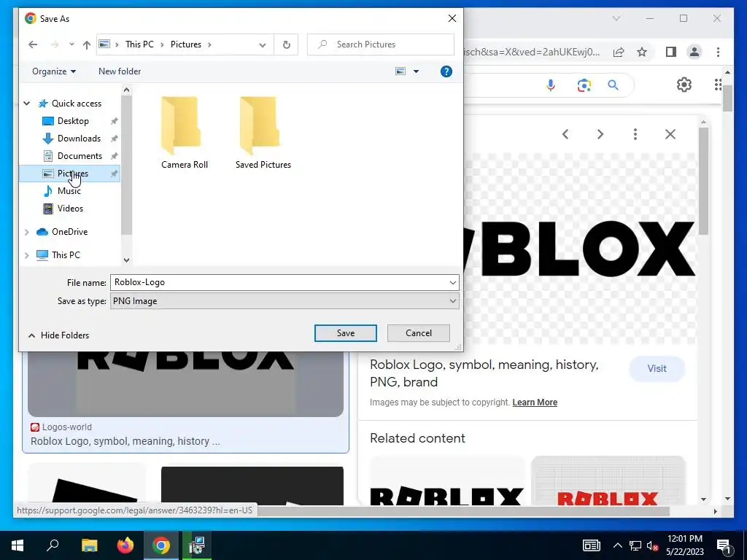
Task: Select Desktop in Quick access
Action: coord(73,121)
